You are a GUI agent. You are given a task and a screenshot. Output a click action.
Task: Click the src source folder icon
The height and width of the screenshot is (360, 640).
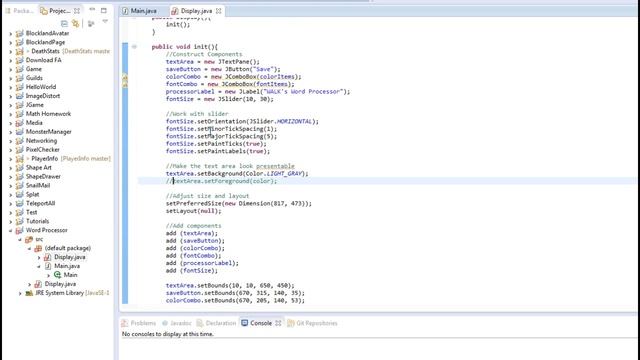click(29, 240)
